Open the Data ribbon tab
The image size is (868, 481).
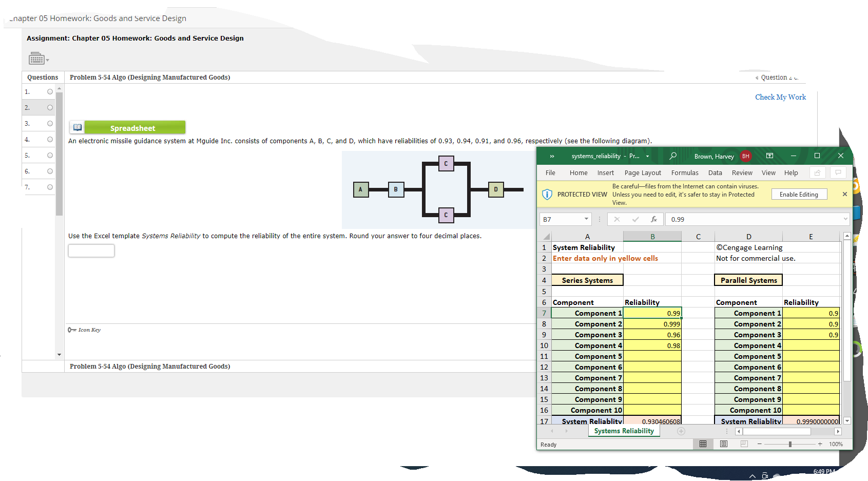tap(715, 173)
